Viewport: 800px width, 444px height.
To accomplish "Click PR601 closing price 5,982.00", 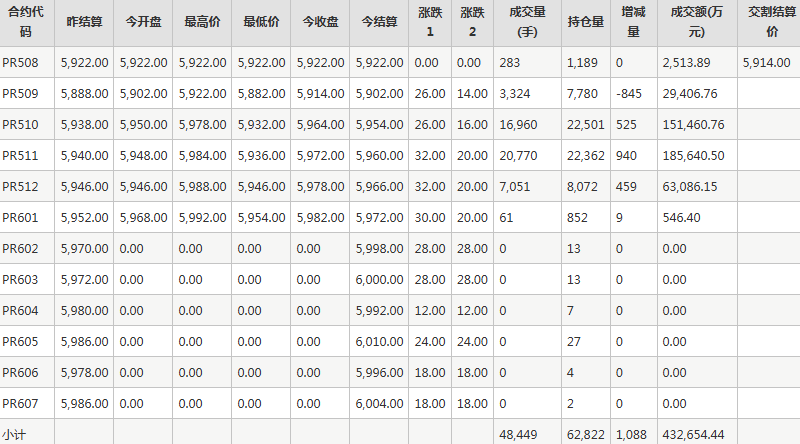I will point(320,217).
